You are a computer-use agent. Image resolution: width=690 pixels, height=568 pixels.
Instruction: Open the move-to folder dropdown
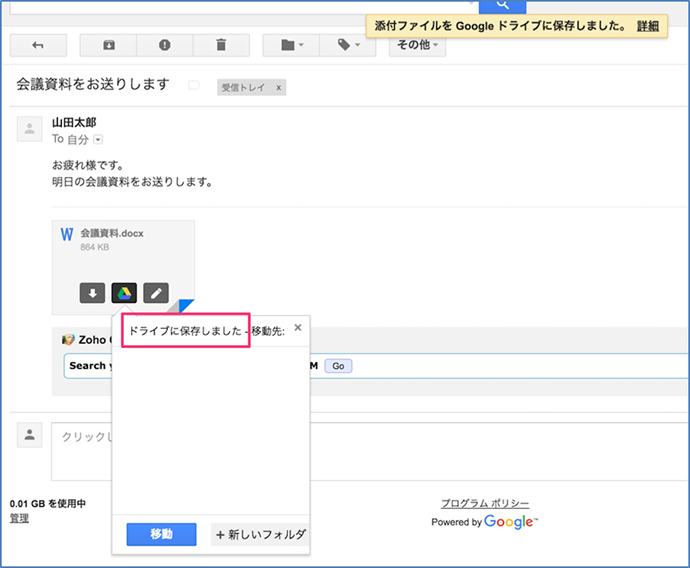[291, 45]
